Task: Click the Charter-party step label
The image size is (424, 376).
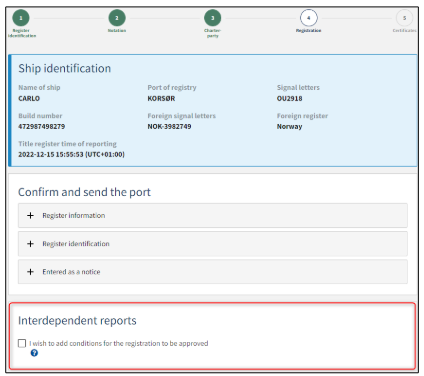Action: tap(213, 33)
